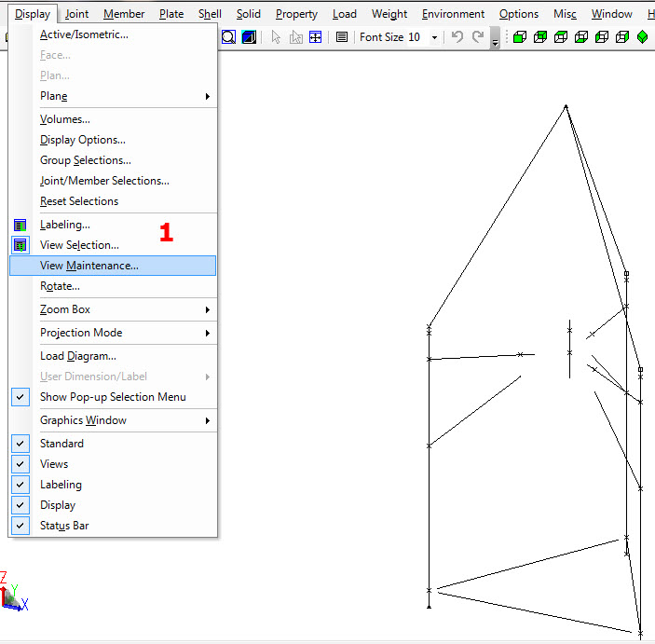The width and height of the screenshot is (655, 644).
Task: Open the Window menu
Action: coord(611,14)
